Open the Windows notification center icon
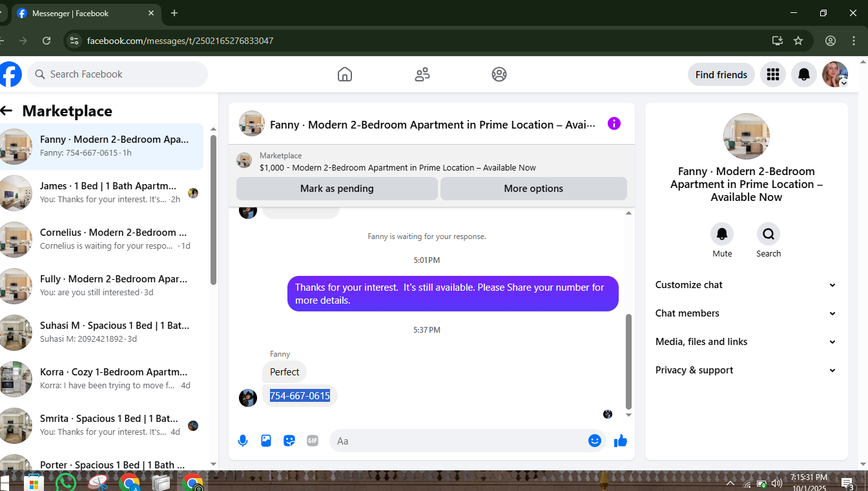 (x=848, y=483)
